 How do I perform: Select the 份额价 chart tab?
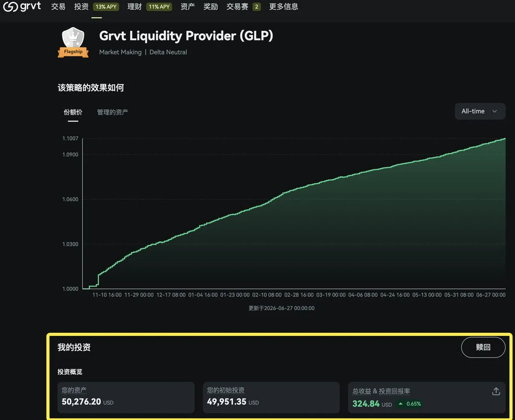coord(73,112)
